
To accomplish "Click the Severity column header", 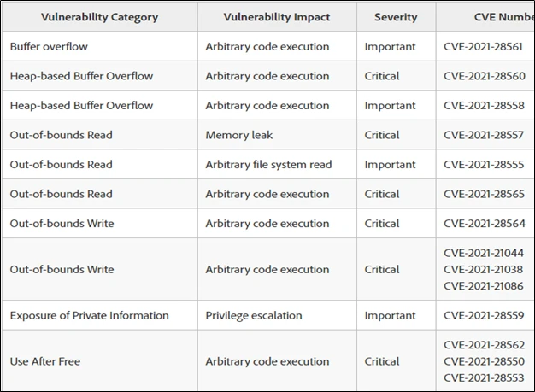I will coord(396,17).
